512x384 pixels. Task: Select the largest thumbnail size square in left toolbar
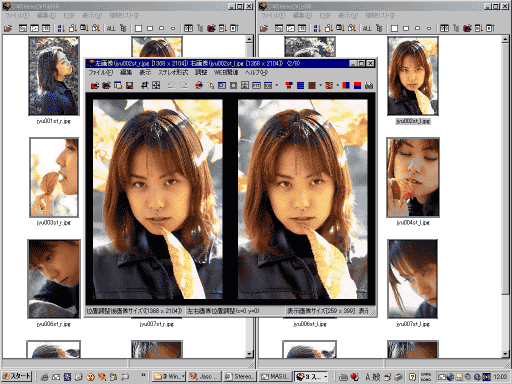coord(138,28)
